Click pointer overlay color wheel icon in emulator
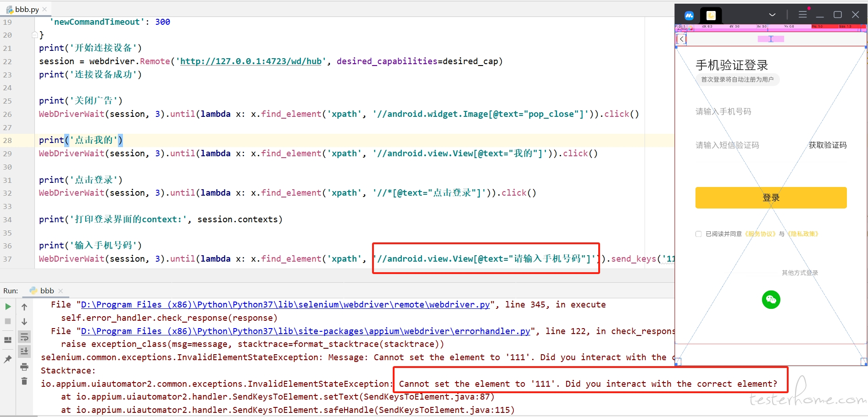The image size is (868, 417). pos(690,28)
